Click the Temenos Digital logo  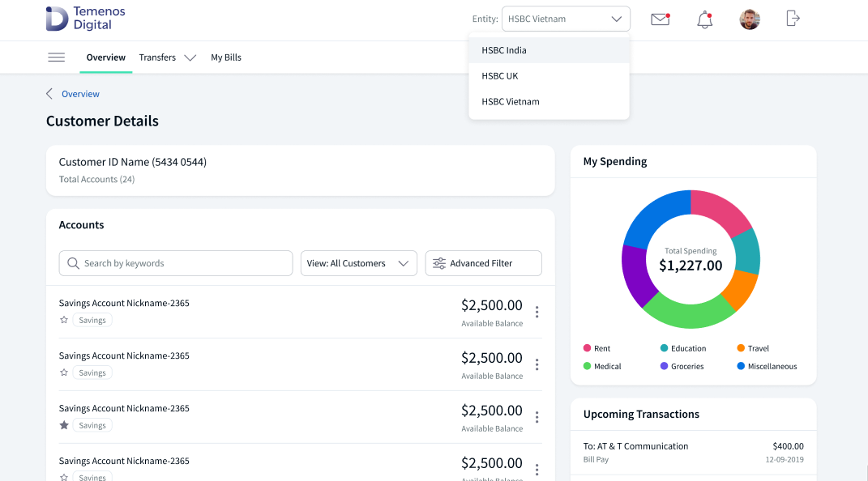(x=86, y=19)
